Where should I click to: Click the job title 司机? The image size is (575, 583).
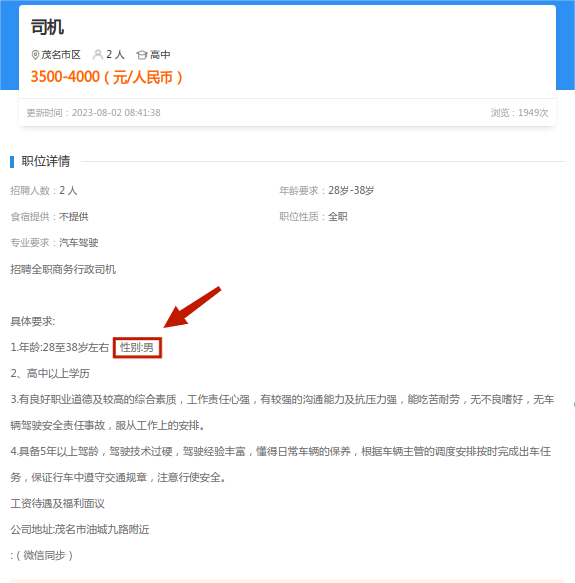tap(47, 28)
